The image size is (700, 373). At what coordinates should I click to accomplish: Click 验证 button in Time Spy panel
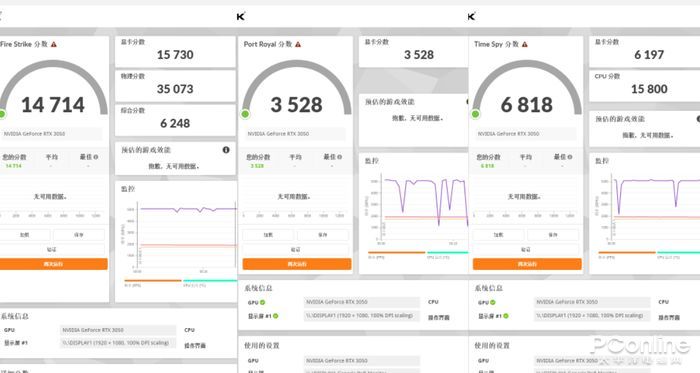(526, 249)
